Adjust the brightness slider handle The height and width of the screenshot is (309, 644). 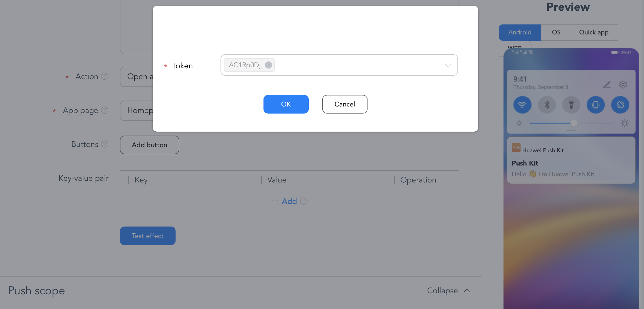(x=574, y=123)
